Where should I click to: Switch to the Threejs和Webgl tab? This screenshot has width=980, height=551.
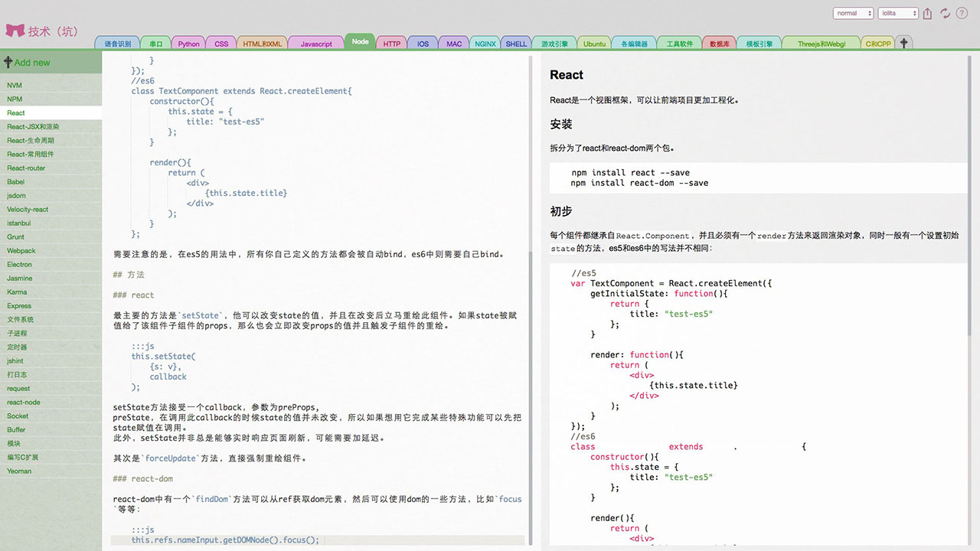tap(822, 44)
